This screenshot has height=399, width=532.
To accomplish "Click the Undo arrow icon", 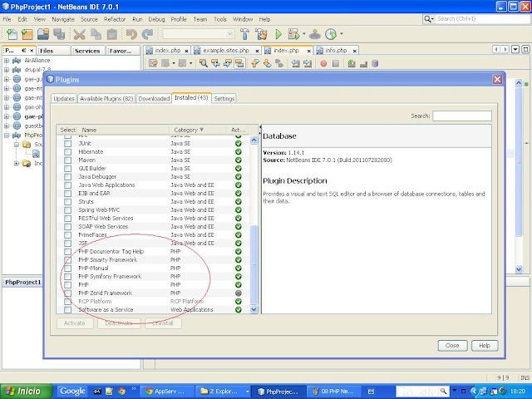I will tap(131, 34).
